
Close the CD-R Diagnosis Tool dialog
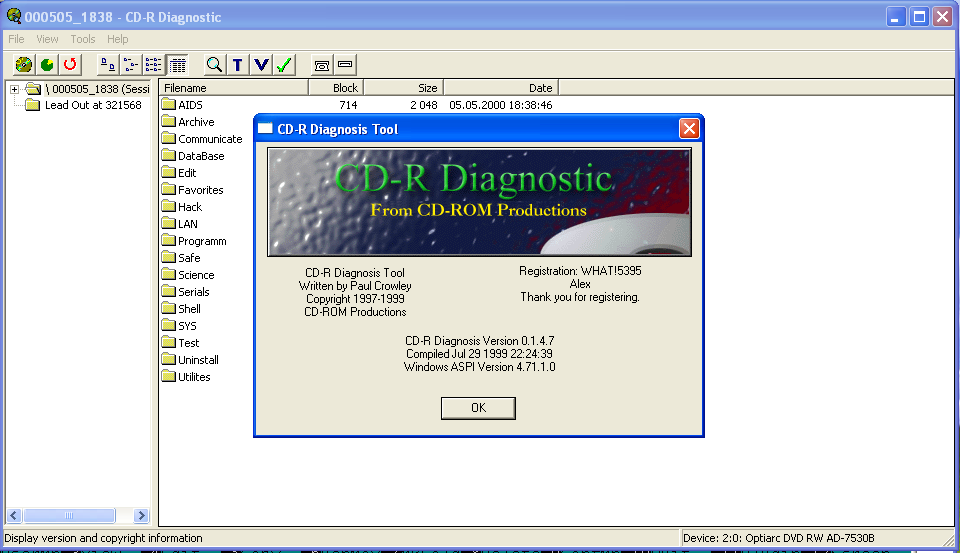(x=688, y=128)
